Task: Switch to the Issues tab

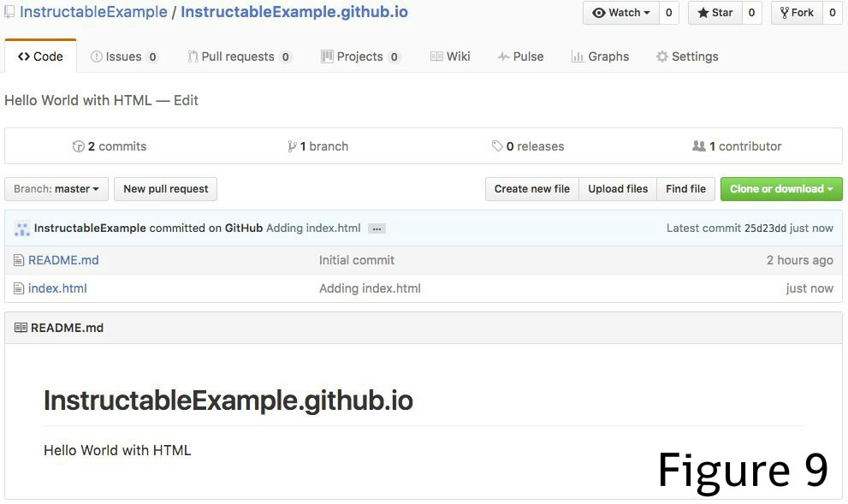Action: [124, 56]
